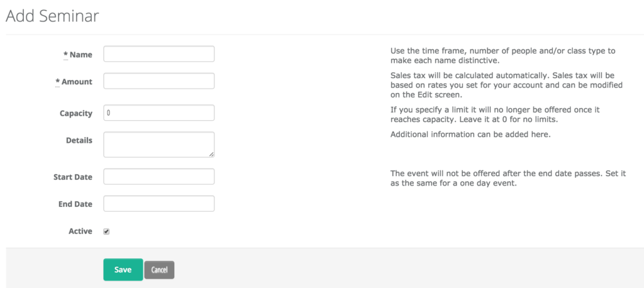Click the Details label text
Viewport: 644px width, 288px height.
point(79,140)
